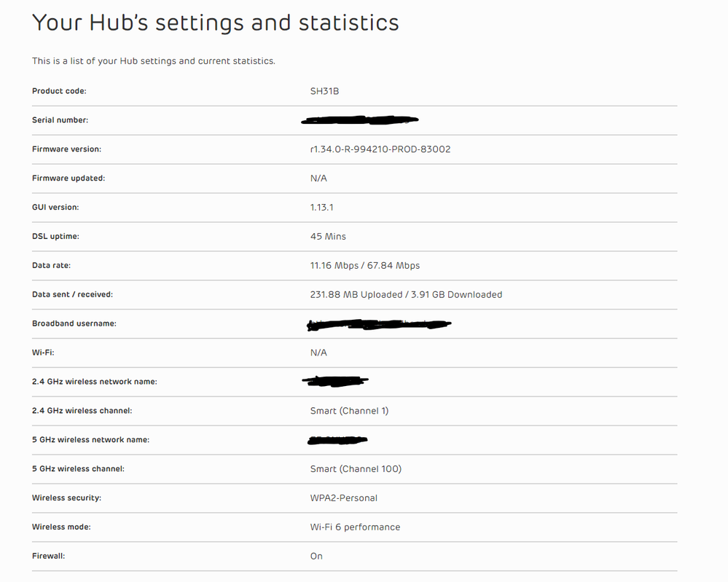This screenshot has height=582, width=728.
Task: Click the Smart (Channel 1) value
Action: click(349, 411)
